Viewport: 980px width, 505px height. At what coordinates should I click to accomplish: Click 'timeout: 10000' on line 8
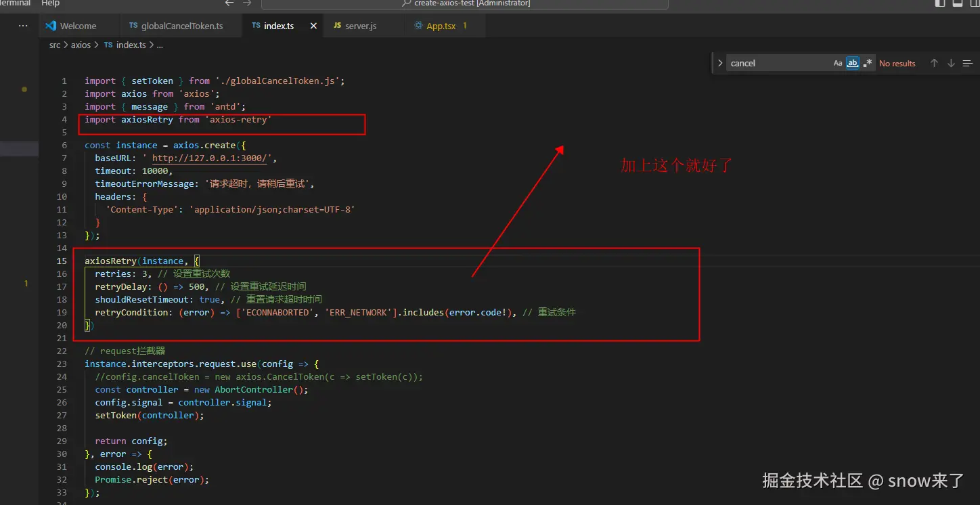coord(131,171)
